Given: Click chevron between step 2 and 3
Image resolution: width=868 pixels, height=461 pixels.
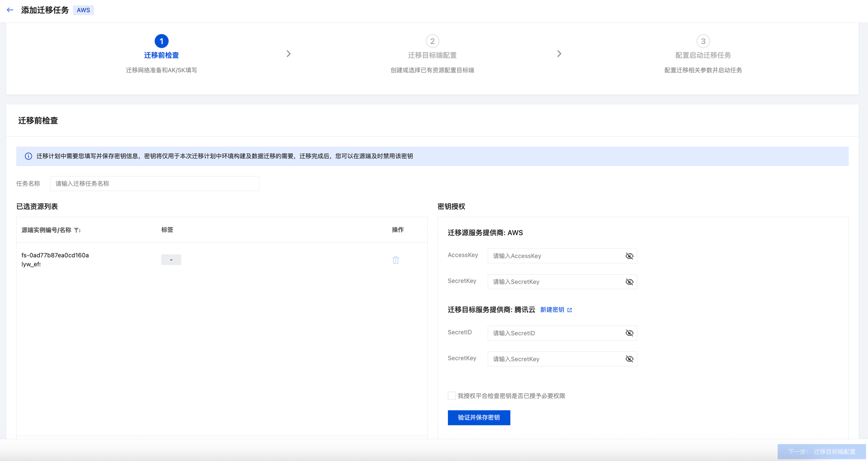Looking at the screenshot, I should pyautogui.click(x=559, y=54).
